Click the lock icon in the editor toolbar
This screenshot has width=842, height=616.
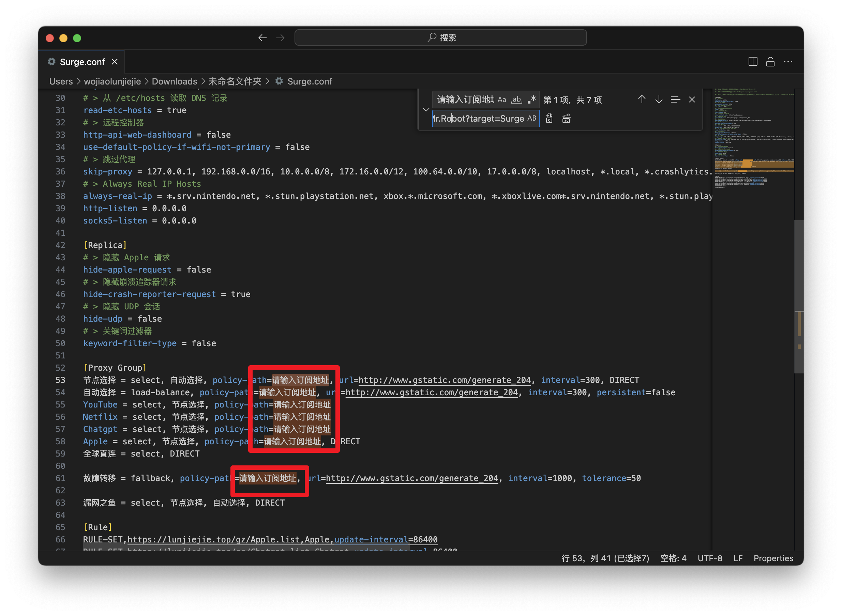[770, 62]
